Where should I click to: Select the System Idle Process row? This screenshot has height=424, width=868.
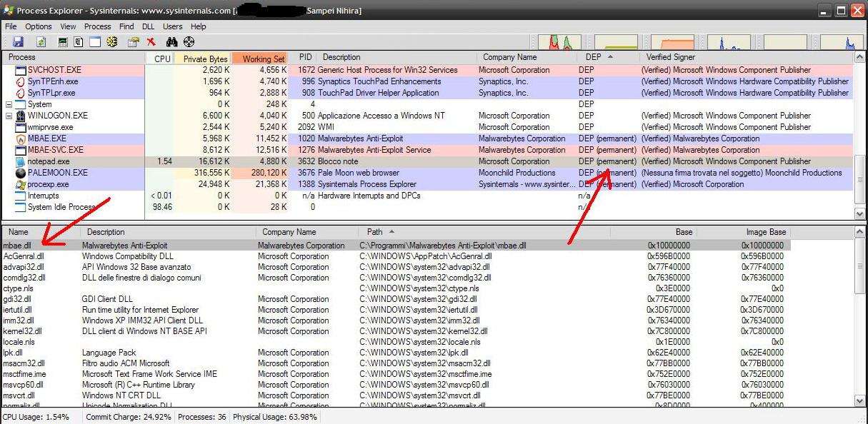(429, 207)
